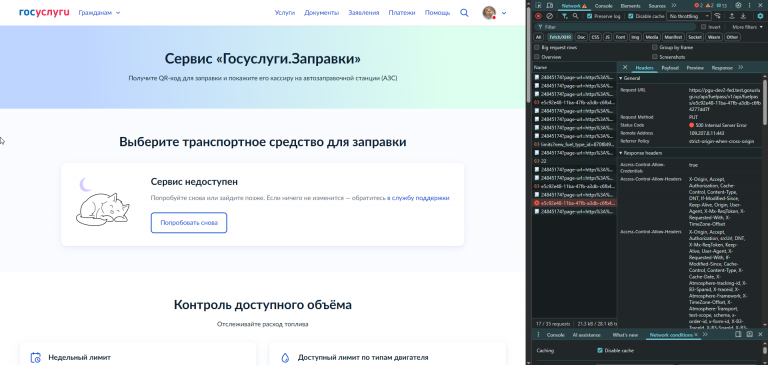Open the Гражданам dropdown
This screenshot has height=365, width=768.
(x=99, y=13)
